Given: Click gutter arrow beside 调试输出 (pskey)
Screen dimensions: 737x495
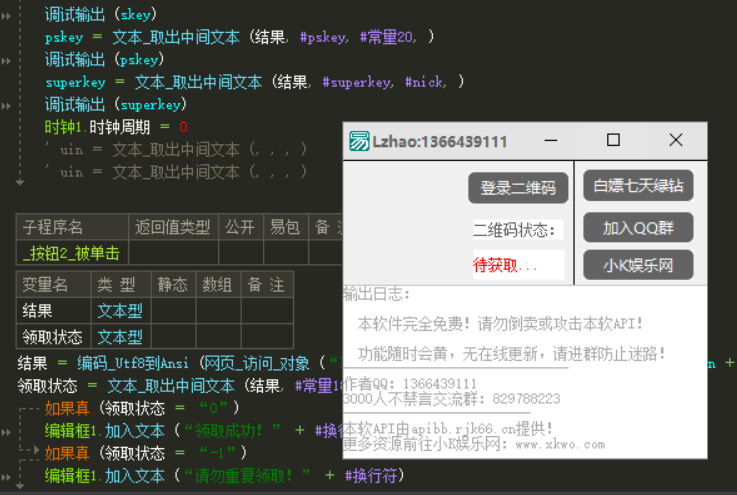Looking at the screenshot, I should pyautogui.click(x=6, y=60).
